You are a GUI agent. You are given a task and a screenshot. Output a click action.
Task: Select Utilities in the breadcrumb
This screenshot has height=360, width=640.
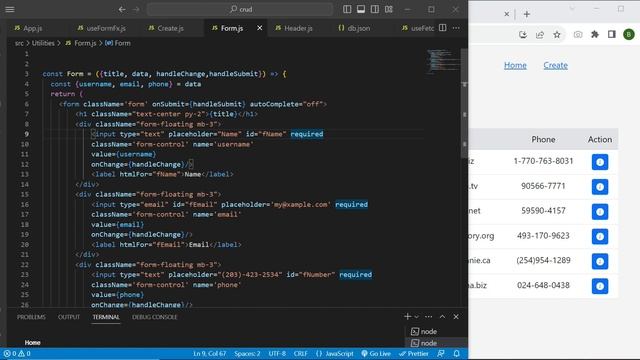click(x=43, y=43)
